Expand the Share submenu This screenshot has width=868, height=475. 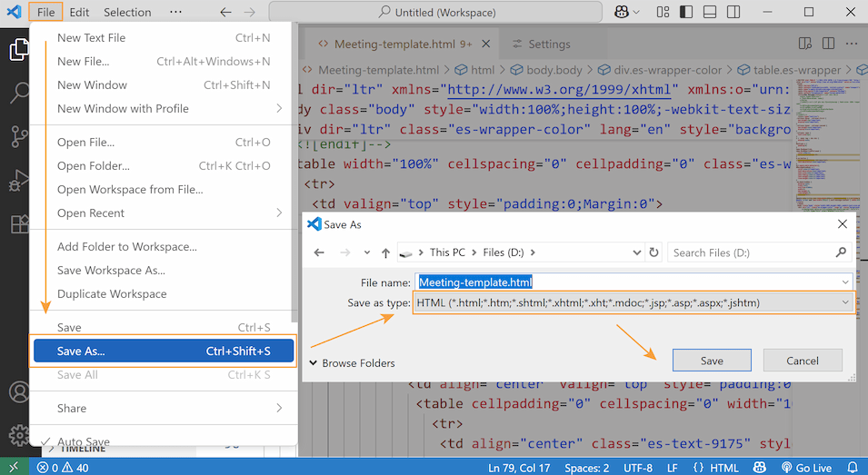(x=164, y=408)
